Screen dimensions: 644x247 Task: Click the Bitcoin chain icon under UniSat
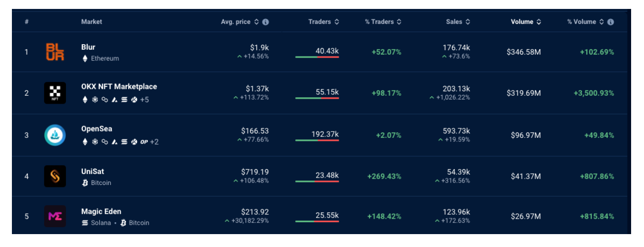[x=85, y=183]
